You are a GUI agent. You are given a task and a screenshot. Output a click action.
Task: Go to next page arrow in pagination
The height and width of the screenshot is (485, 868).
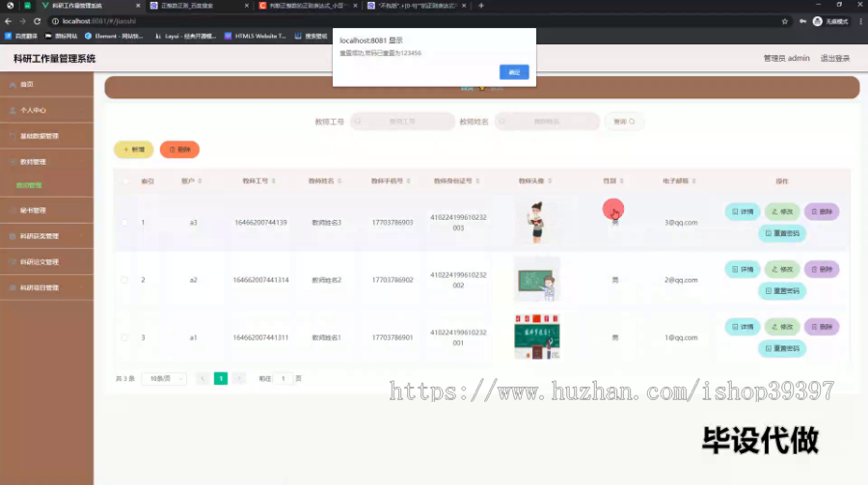pyautogui.click(x=238, y=379)
